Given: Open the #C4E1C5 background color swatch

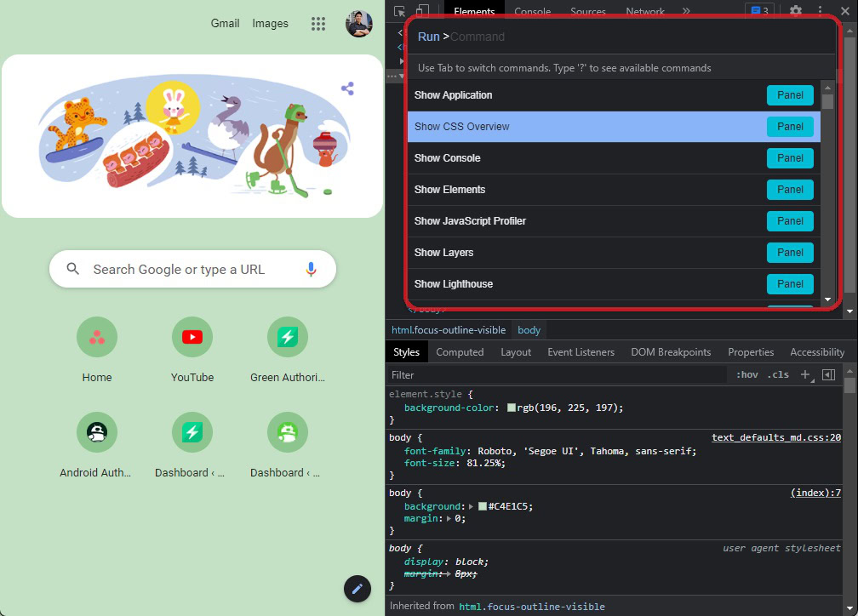Looking at the screenshot, I should pyautogui.click(x=483, y=506).
